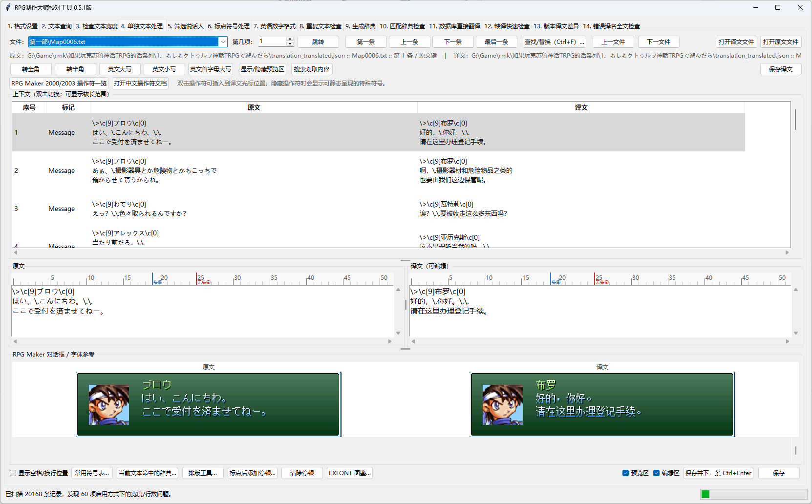Go to previous entry with 上一条
Screen dimensions: 812x504
tap(409, 42)
